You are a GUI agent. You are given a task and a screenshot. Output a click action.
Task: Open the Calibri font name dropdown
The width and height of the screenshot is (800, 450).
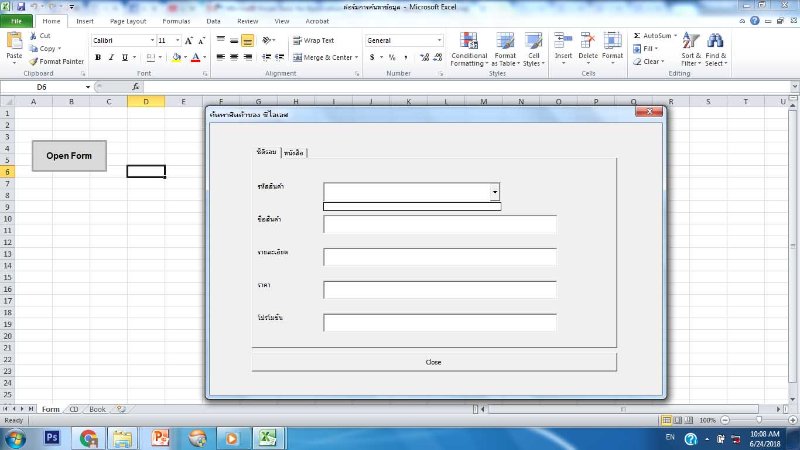(x=151, y=41)
